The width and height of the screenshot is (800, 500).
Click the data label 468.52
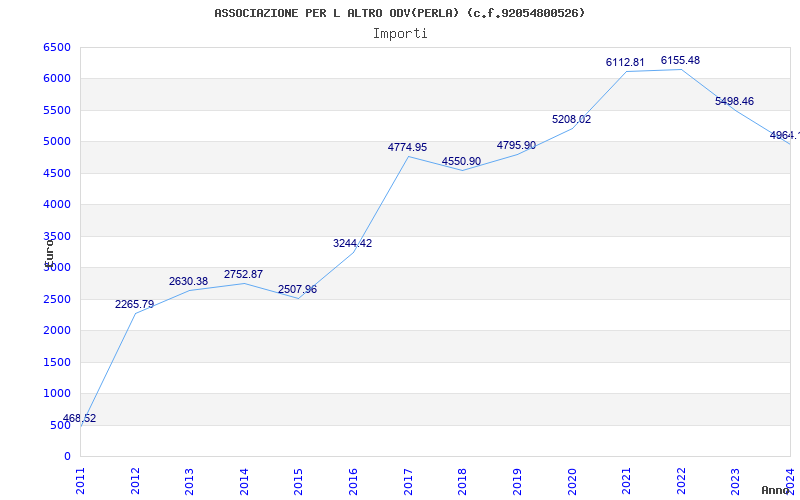pyautogui.click(x=79, y=418)
